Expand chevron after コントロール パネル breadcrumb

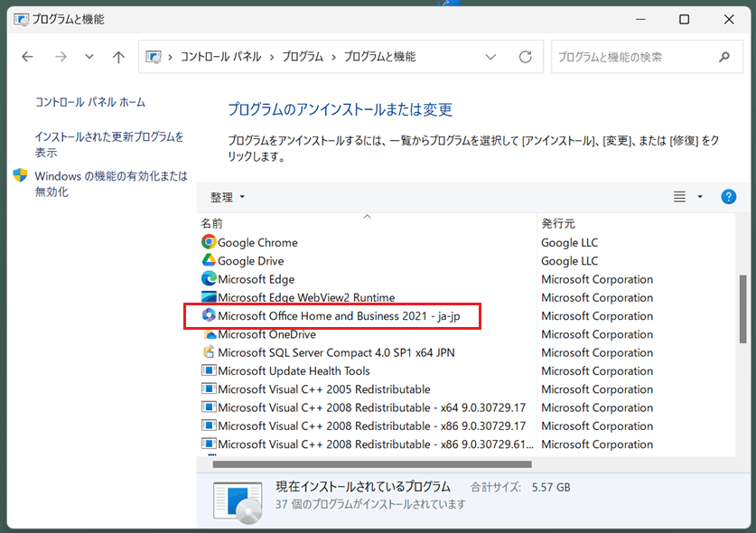click(272, 57)
